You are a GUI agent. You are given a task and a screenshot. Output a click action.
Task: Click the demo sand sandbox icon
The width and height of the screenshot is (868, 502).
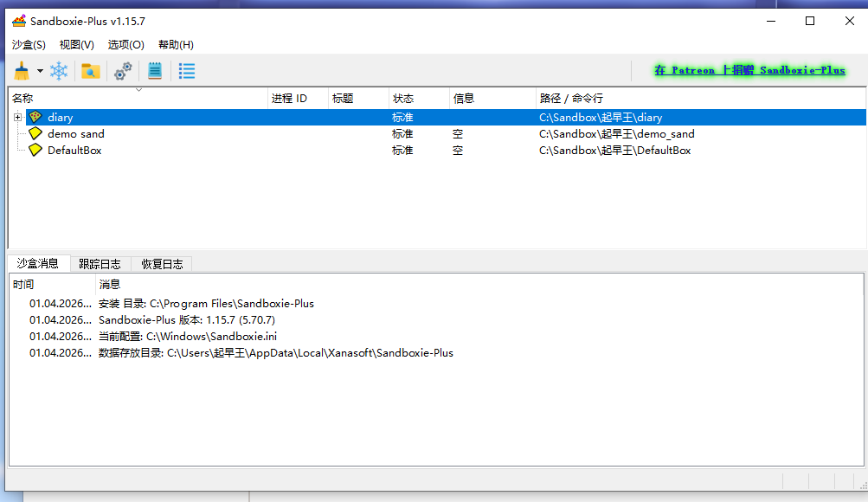pos(35,133)
